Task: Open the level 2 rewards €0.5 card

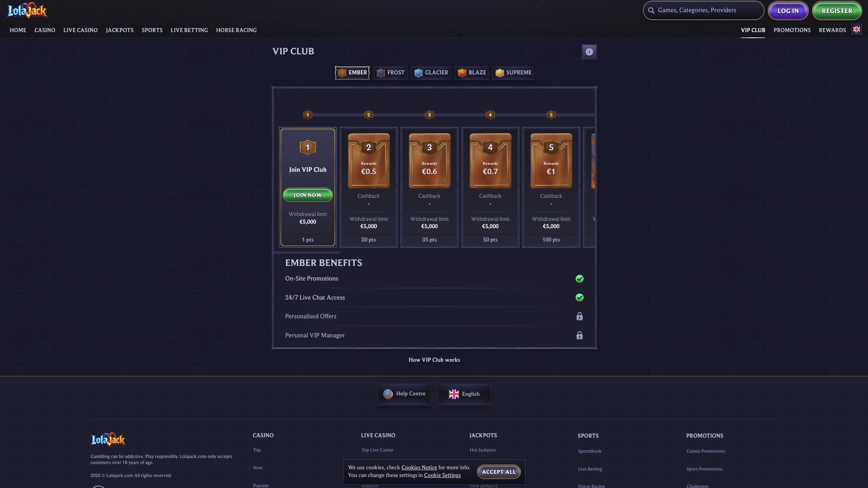Action: 369,161
